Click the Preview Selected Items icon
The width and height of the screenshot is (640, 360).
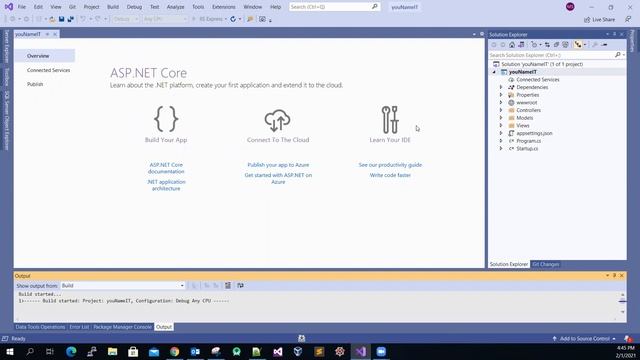[604, 44]
